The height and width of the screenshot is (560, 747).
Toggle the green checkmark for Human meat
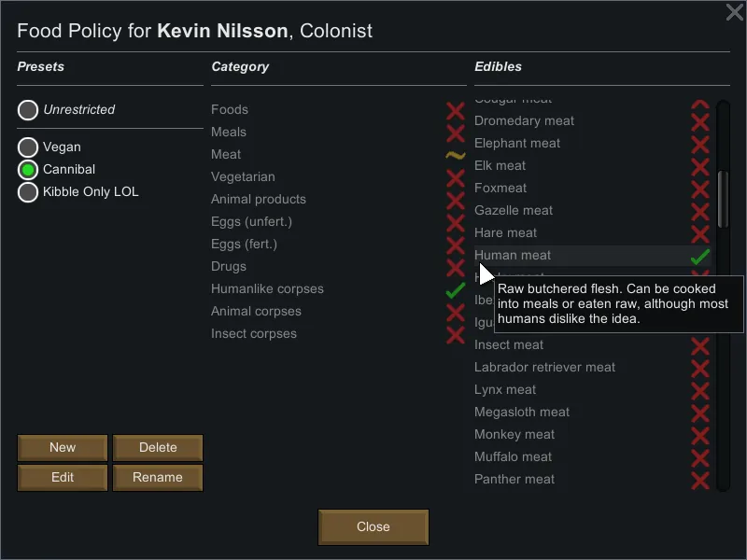point(699,256)
